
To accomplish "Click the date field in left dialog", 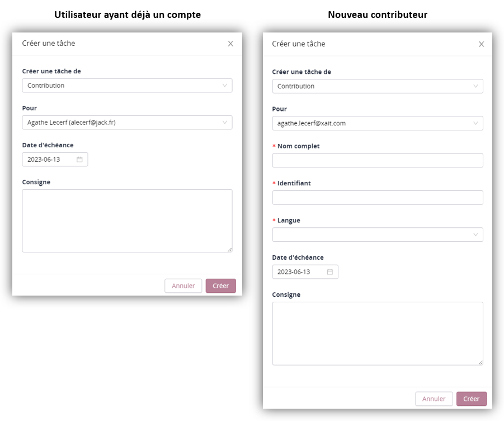I will click(x=49, y=160).
